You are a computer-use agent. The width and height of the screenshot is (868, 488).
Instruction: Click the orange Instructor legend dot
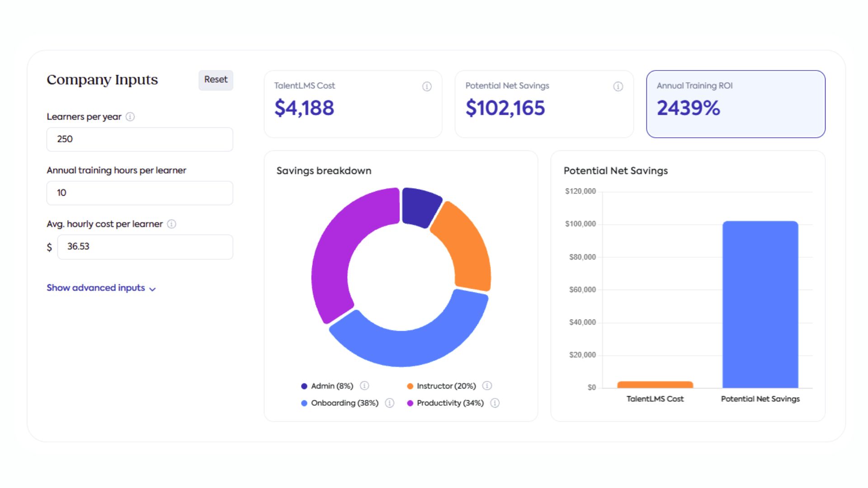410,386
